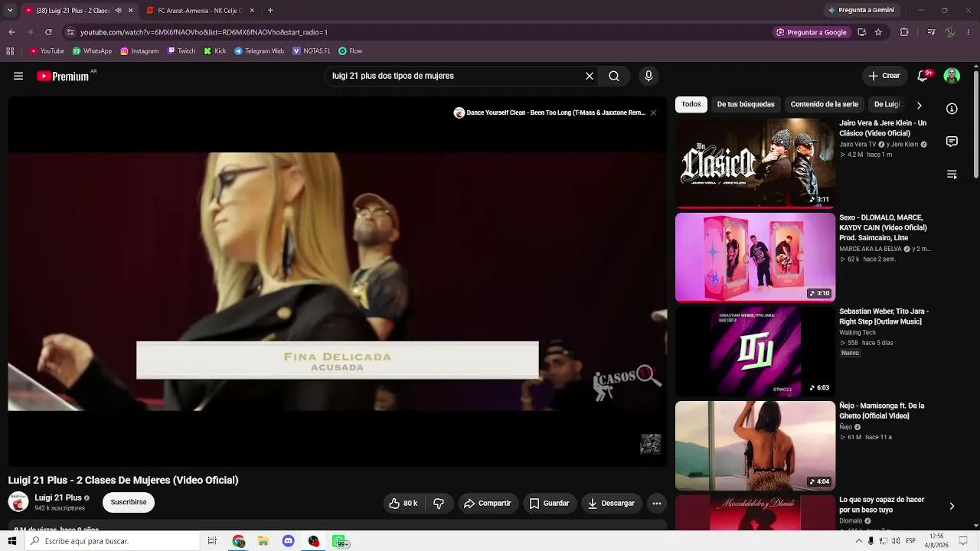Click the video player area

[337, 282]
